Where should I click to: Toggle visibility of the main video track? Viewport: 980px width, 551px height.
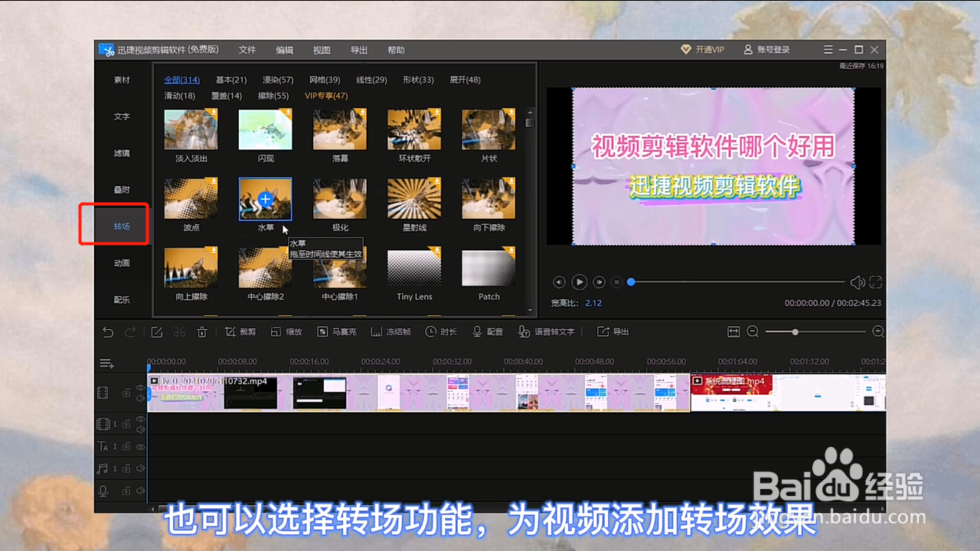pyautogui.click(x=141, y=389)
